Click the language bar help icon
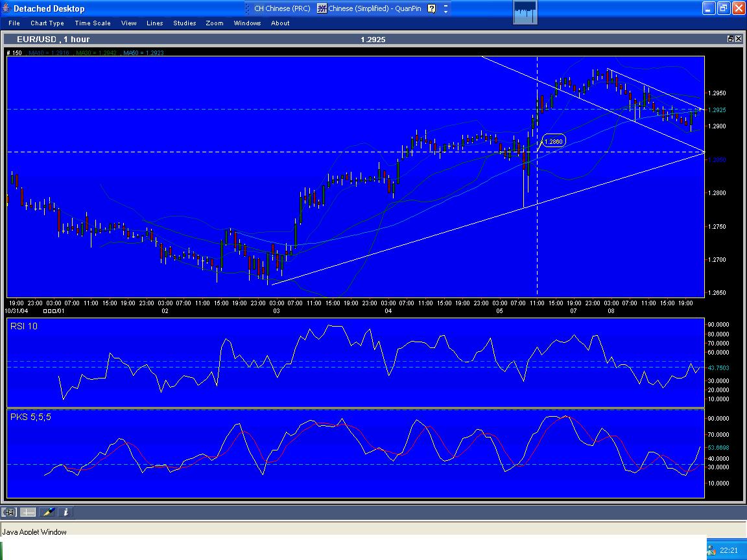 click(432, 8)
